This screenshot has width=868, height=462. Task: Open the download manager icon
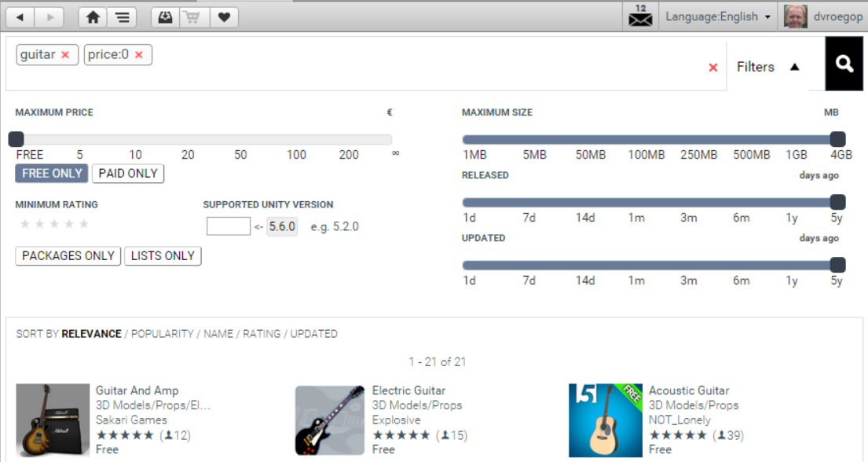pos(166,17)
